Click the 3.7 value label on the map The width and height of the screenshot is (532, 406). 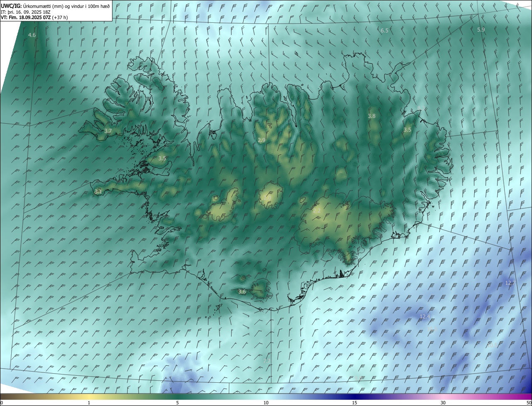coord(108,131)
